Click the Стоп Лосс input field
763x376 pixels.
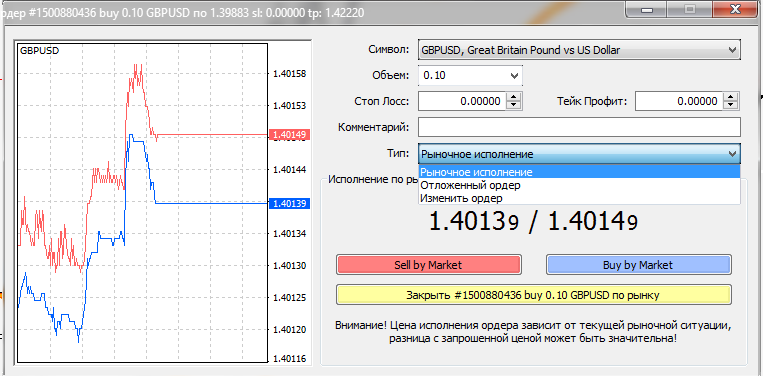(462, 102)
